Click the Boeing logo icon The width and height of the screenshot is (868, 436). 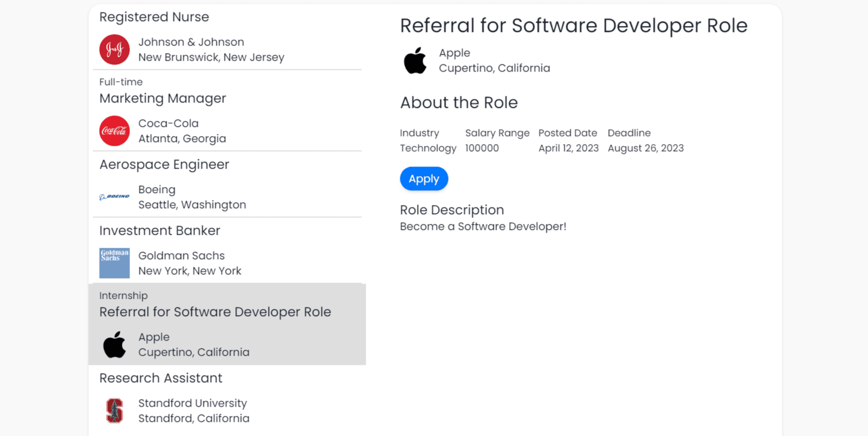pos(114,197)
